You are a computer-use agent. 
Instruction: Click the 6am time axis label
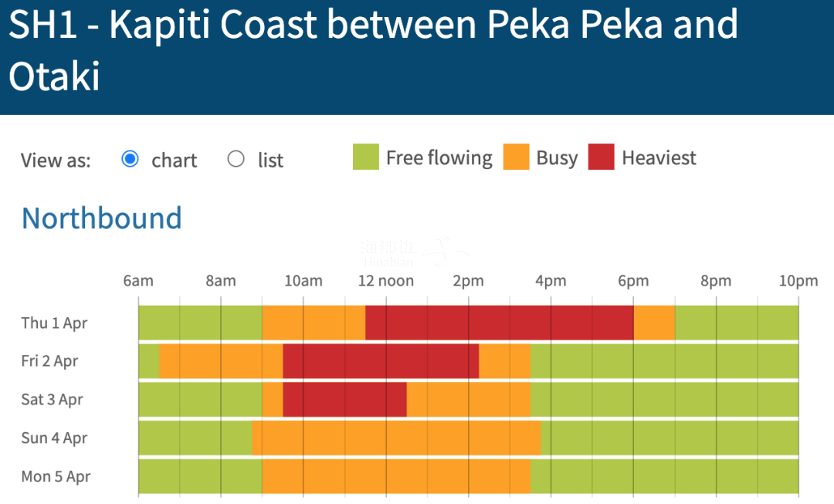(x=138, y=281)
